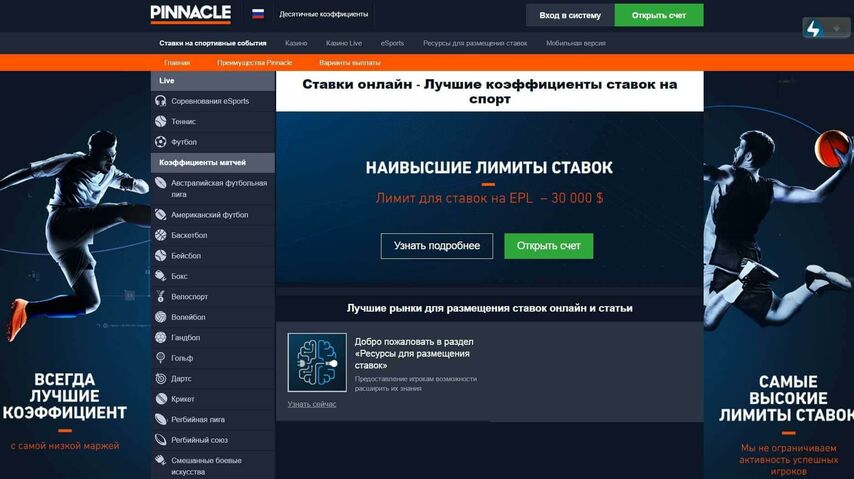Click the volleyball icon
The image size is (854, 479).
click(161, 317)
